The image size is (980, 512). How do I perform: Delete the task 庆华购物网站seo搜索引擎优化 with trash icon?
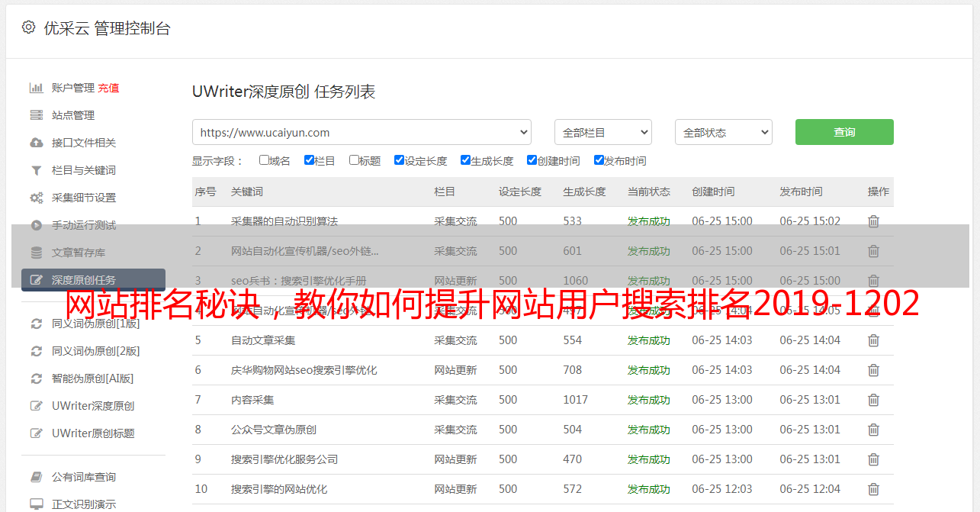[874, 370]
